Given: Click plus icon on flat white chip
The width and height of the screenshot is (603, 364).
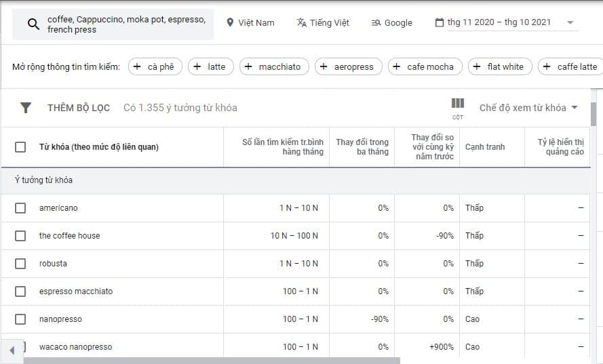Looking at the screenshot, I should [x=476, y=66].
